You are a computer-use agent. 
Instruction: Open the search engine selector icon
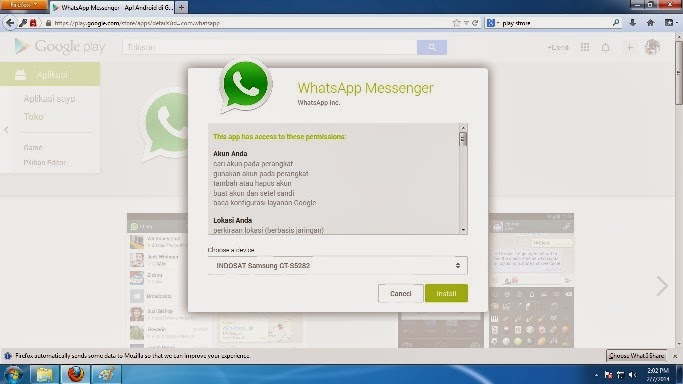pos(492,23)
